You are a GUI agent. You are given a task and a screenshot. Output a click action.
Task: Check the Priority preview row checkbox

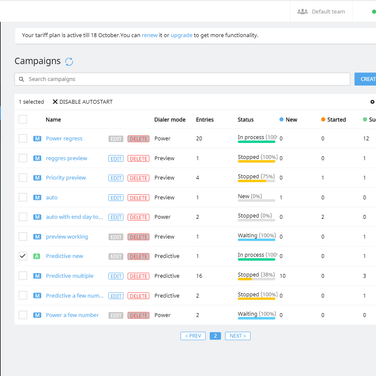tap(23, 178)
